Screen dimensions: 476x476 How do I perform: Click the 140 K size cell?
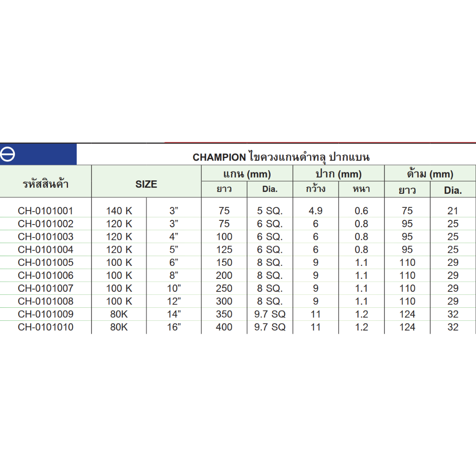pyautogui.click(x=119, y=211)
